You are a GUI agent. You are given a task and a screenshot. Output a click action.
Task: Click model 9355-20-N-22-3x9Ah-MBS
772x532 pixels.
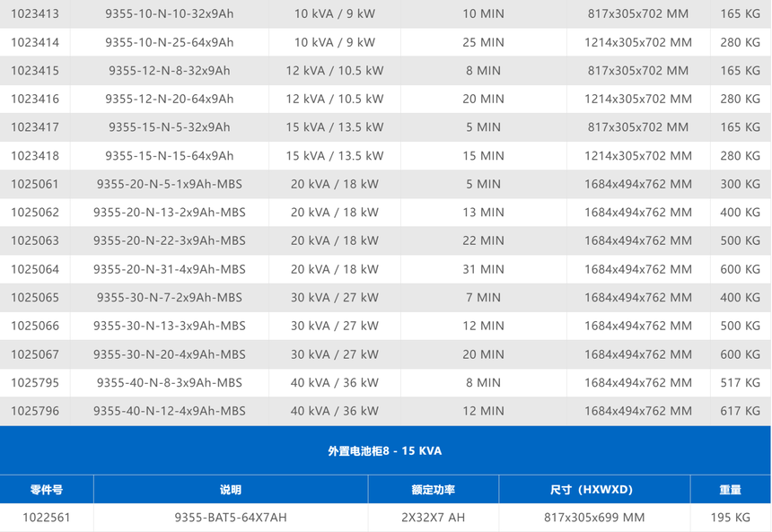click(170, 240)
